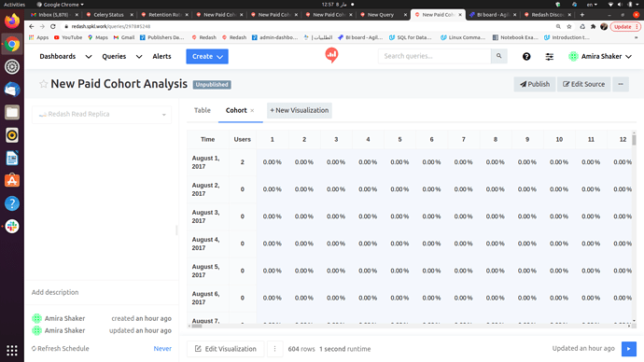
Task: Open the YouTube bookmark
Action: tap(68, 37)
